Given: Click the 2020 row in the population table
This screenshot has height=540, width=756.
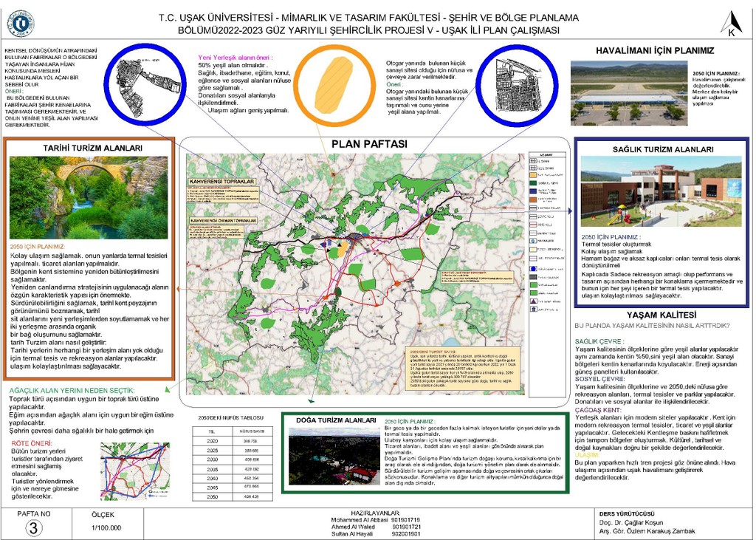Looking at the screenshot, I should click(x=233, y=441).
